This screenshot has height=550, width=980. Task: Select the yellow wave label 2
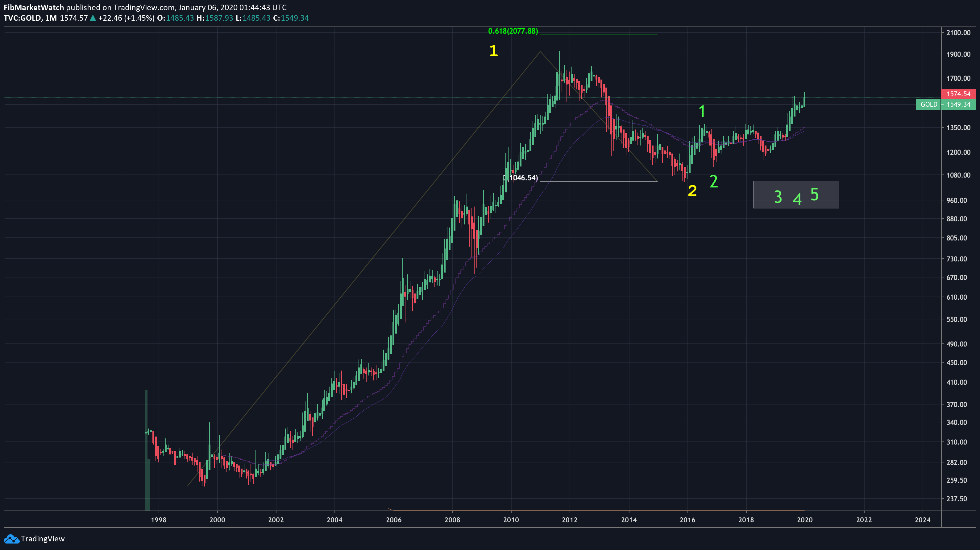pyautogui.click(x=692, y=191)
